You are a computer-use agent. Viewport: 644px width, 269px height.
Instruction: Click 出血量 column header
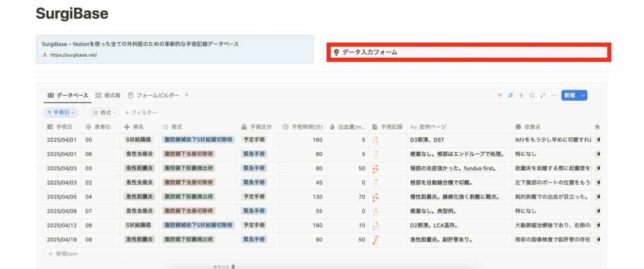[347, 127]
